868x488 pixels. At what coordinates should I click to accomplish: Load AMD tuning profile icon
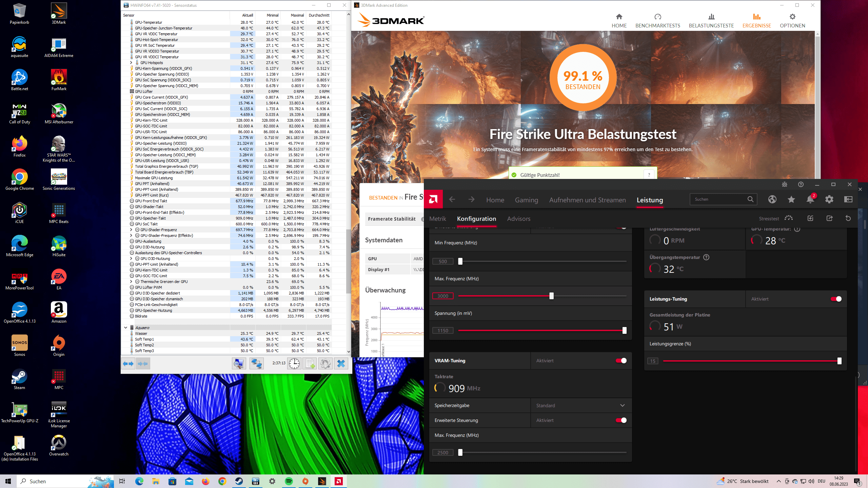click(x=810, y=218)
